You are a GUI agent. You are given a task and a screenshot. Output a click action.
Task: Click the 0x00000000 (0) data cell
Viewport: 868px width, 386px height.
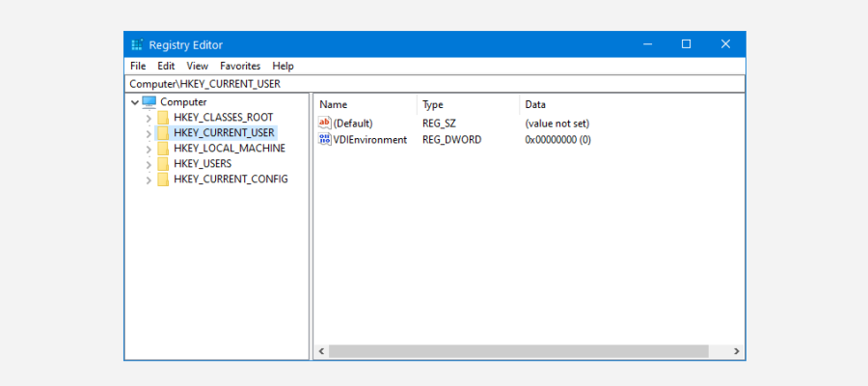pos(558,140)
